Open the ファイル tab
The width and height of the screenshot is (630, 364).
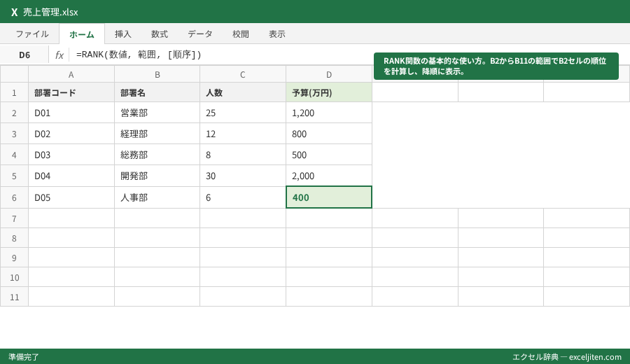click(32, 34)
